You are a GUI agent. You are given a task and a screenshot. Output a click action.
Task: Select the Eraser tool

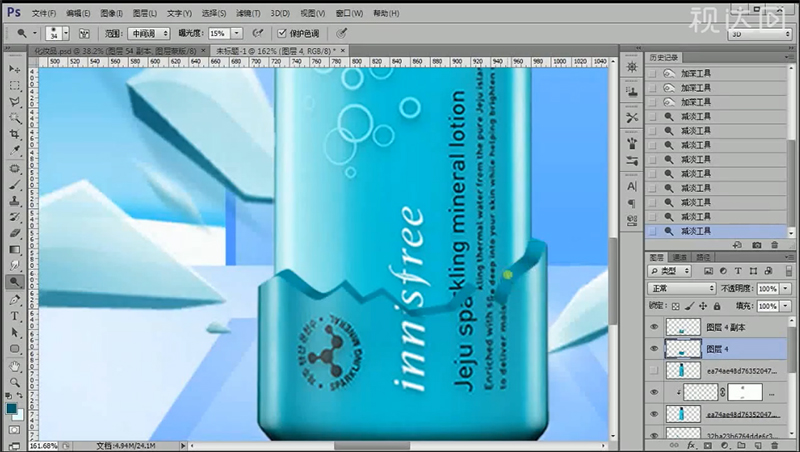[x=14, y=233]
